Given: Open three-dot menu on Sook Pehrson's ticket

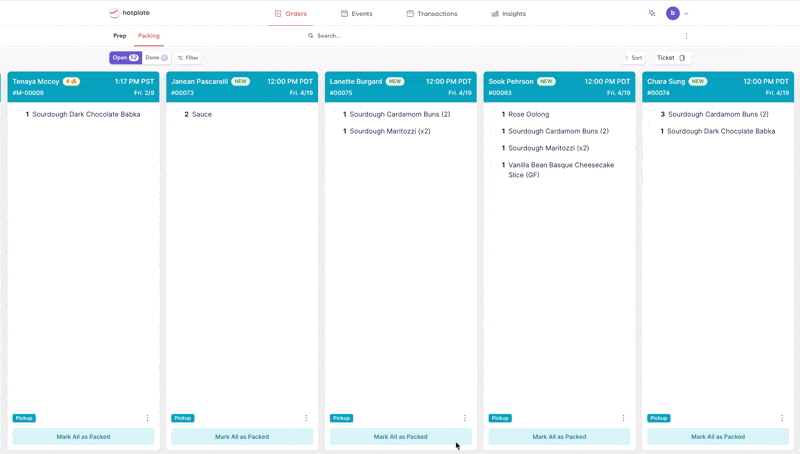Looking at the screenshot, I should 624,418.
